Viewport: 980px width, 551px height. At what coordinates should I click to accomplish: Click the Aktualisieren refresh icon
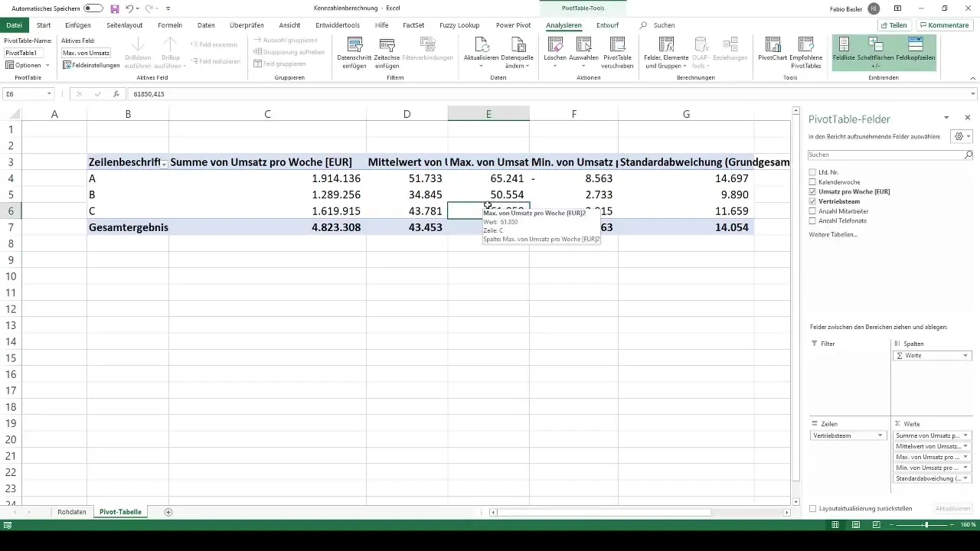point(482,44)
